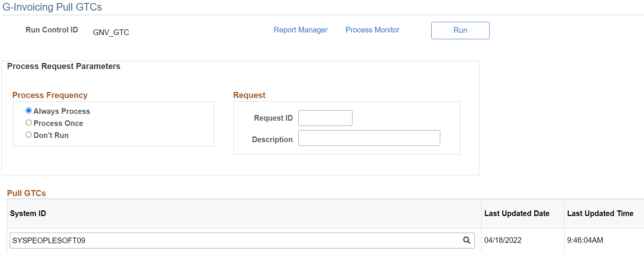The width and height of the screenshot is (644, 253).
Task: Click the Process Request Parameters heading
Action: point(64,66)
